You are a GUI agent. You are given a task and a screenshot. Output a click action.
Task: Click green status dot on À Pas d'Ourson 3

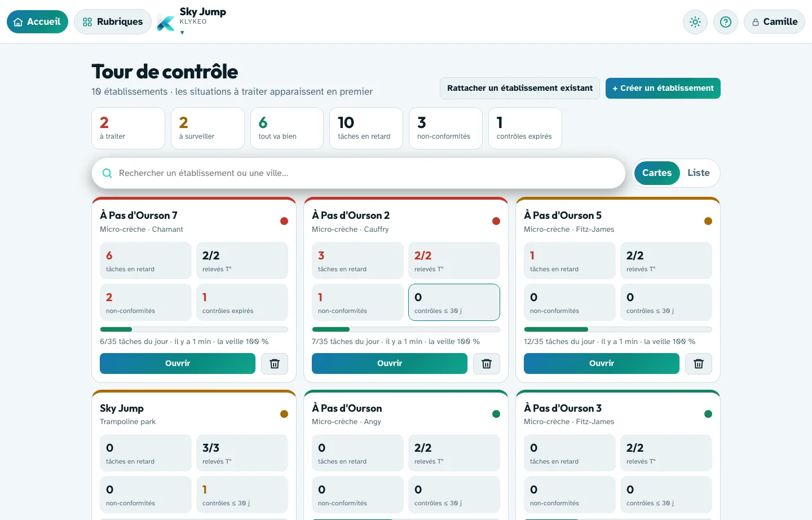tap(708, 414)
